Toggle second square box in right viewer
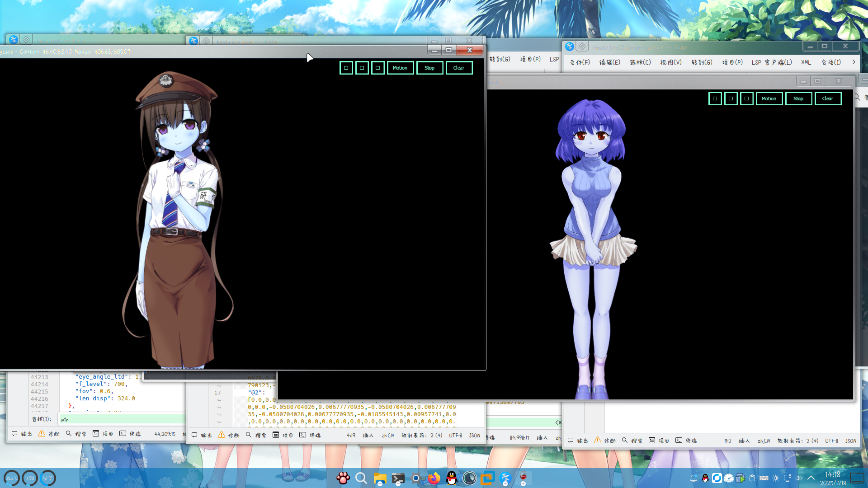Viewport: 868px width, 488px height. (731, 99)
